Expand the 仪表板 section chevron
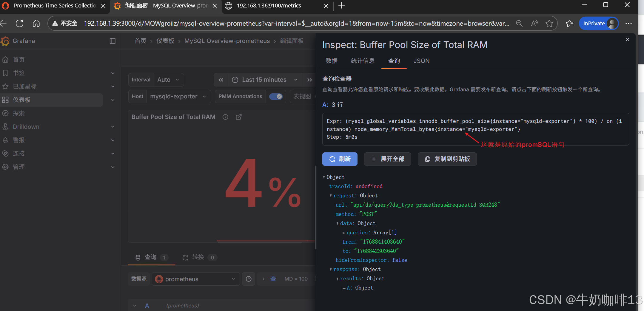 point(113,100)
